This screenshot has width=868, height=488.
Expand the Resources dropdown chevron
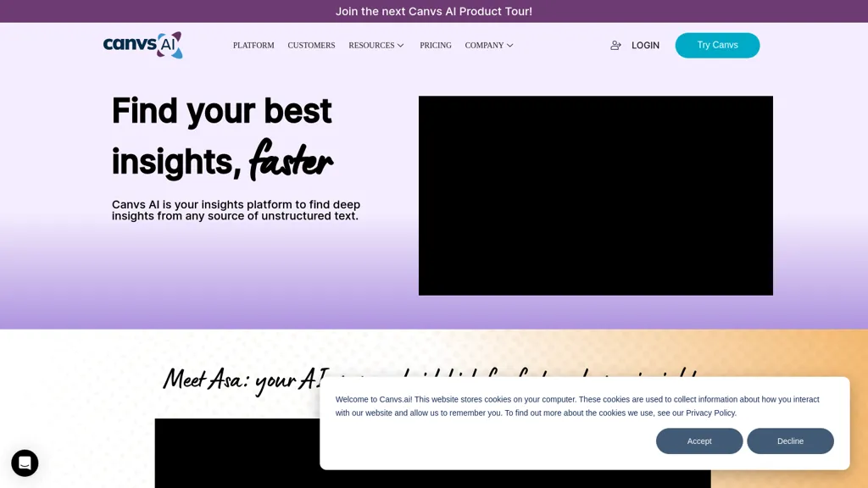point(400,46)
